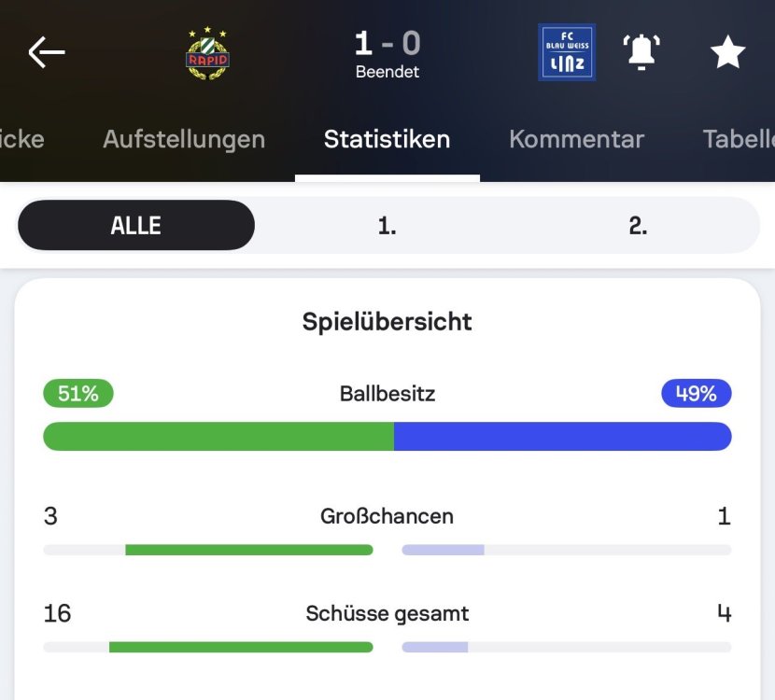Tap the 1 - 0 final score
This screenshot has height=700, width=775.
tap(387, 42)
